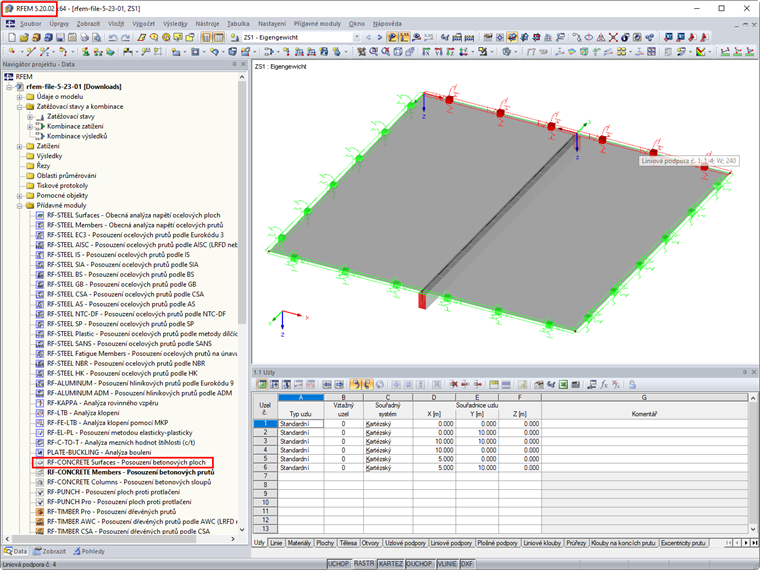Viewport: 760px width, 570px height.
Task: Toggle the Project Navigator panel button
Action: pyautogui.click(x=206, y=37)
